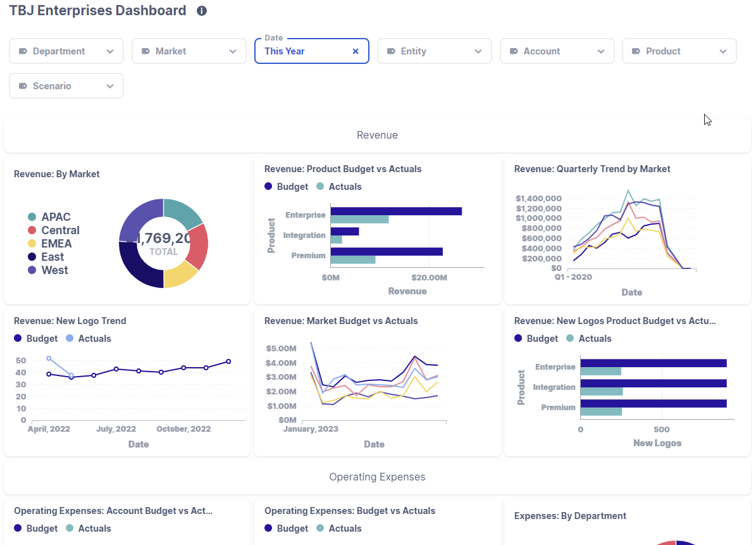This screenshot has width=756, height=545.
Task: Click the Revenue: Quarterly Trend by Market title
Action: 592,169
